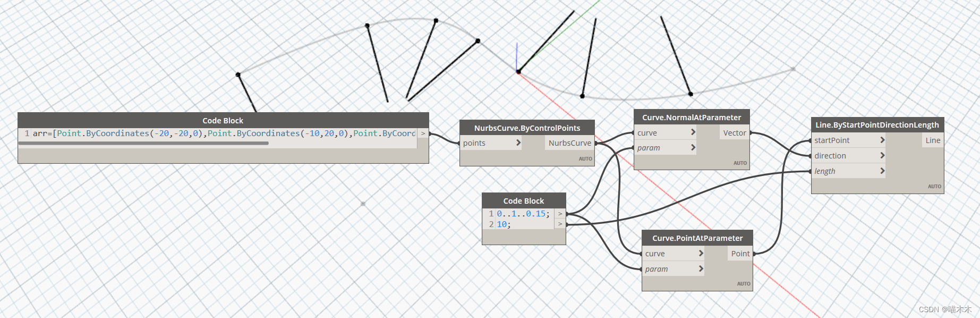Expand the points port chevron
Image resolution: width=980 pixels, height=318 pixels.
point(518,143)
